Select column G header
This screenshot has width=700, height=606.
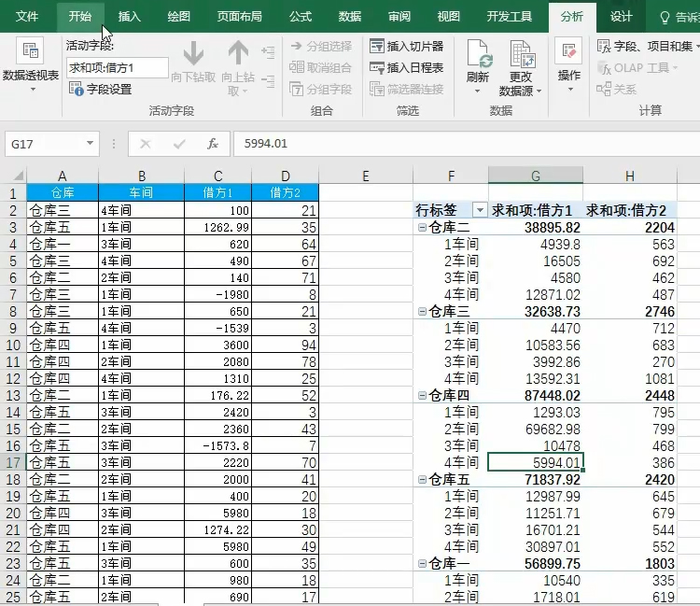point(536,176)
